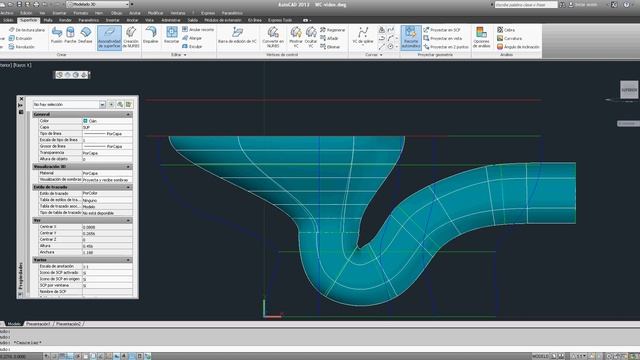Click the Regenerar control vertices tool
This screenshot has width=640, height=360.
tap(333, 30)
